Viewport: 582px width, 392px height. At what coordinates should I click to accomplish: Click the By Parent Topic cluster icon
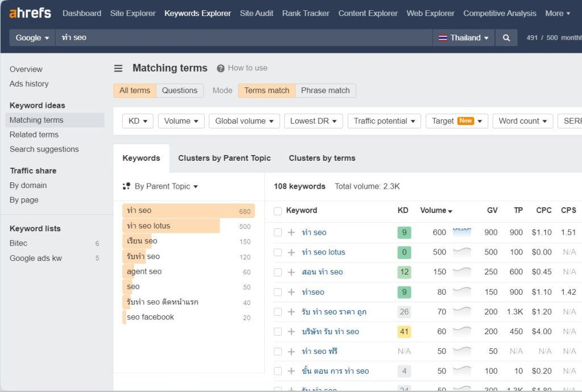(x=127, y=186)
